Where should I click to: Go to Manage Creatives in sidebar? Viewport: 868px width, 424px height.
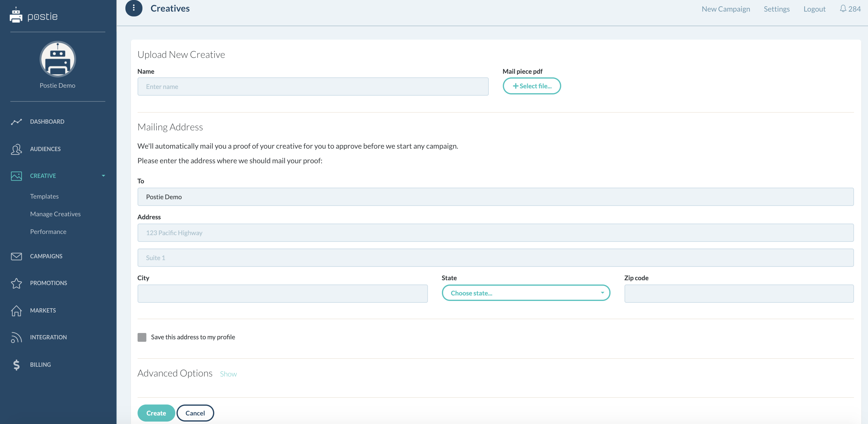click(x=55, y=214)
